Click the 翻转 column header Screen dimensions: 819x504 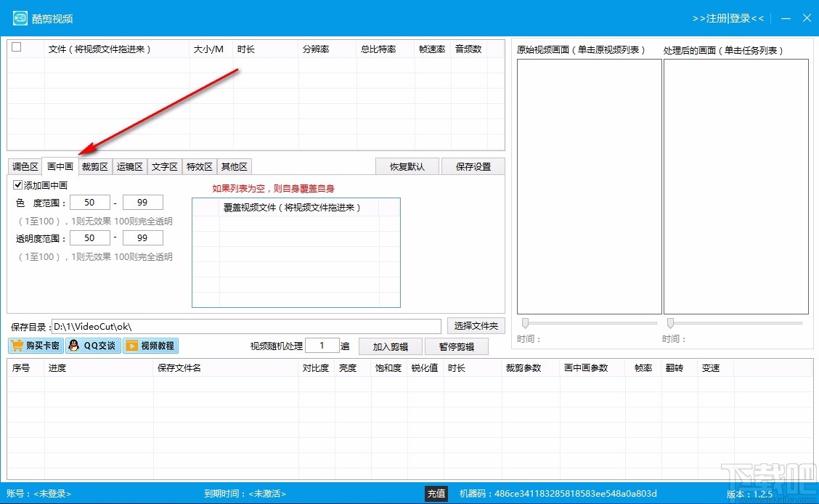[x=680, y=368]
